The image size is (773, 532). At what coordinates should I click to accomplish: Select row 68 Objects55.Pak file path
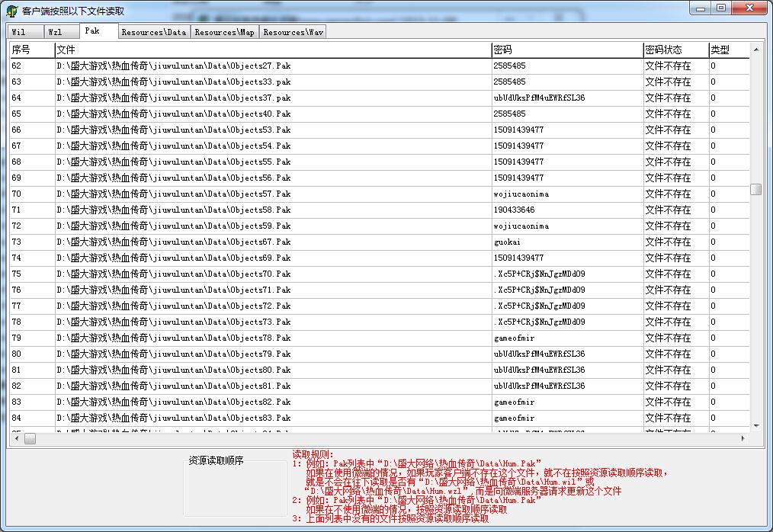[x=174, y=162]
